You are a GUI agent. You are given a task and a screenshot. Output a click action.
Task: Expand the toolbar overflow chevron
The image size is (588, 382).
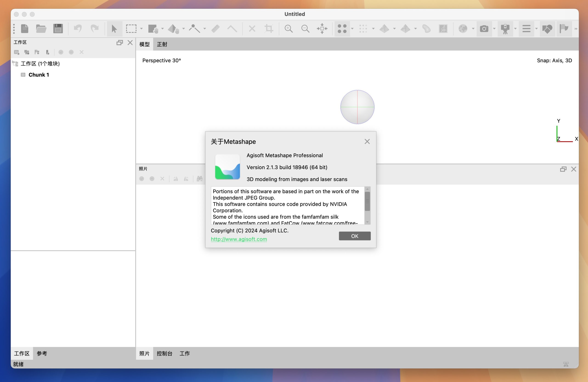point(576,29)
